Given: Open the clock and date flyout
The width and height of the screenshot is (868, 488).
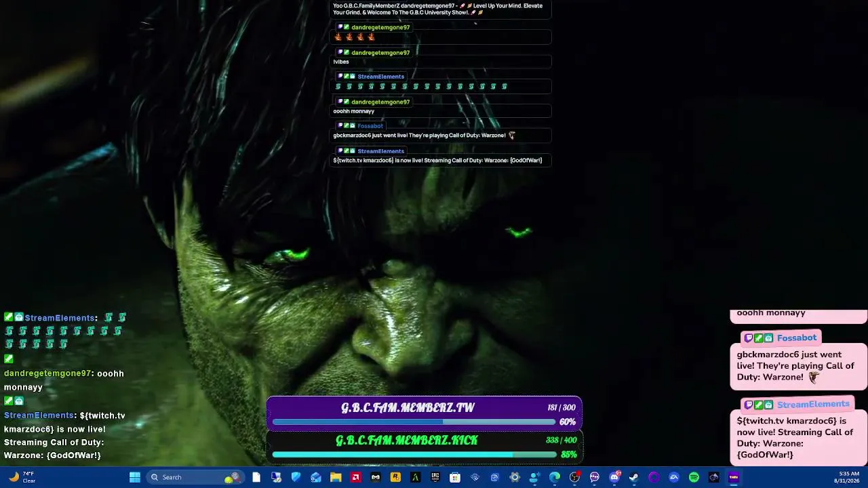Looking at the screenshot, I should point(849,477).
